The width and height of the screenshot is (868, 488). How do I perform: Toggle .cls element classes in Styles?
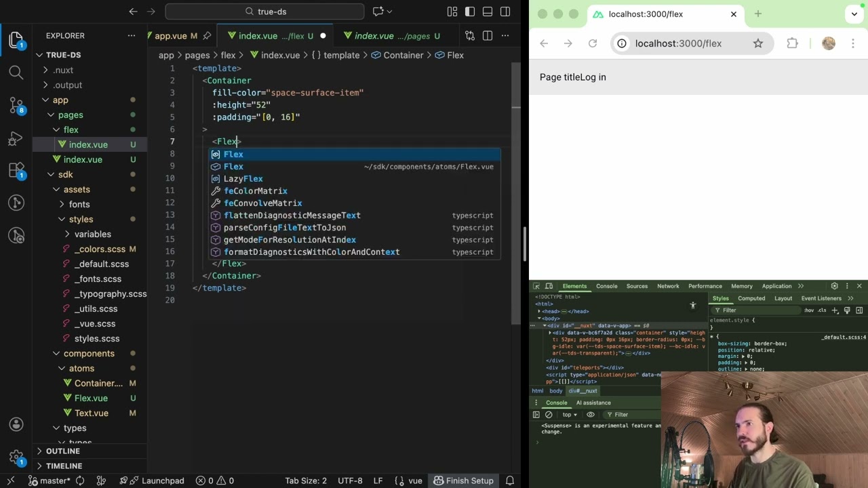pyautogui.click(x=822, y=310)
